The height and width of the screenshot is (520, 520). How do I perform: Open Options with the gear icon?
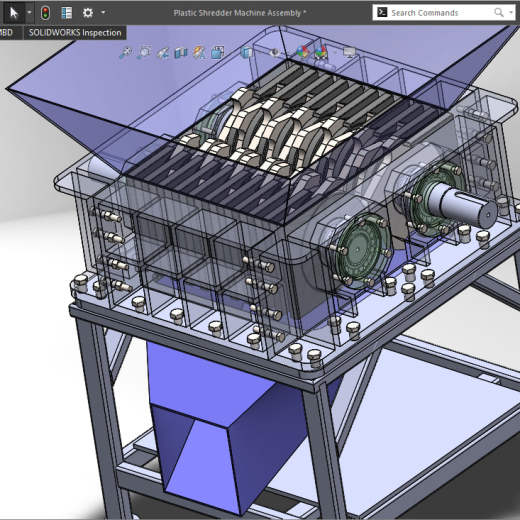(x=88, y=13)
